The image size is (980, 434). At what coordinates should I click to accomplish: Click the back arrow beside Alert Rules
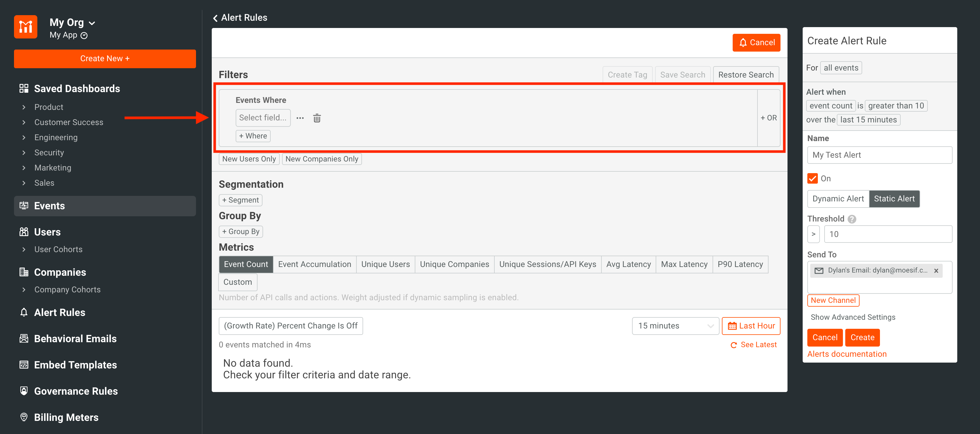215,17
